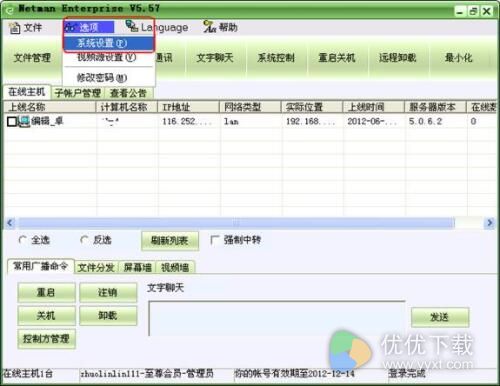Image resolution: width=500 pixels, height=386 pixels.
Task: Open the Language menu globe icon
Action: 132,26
